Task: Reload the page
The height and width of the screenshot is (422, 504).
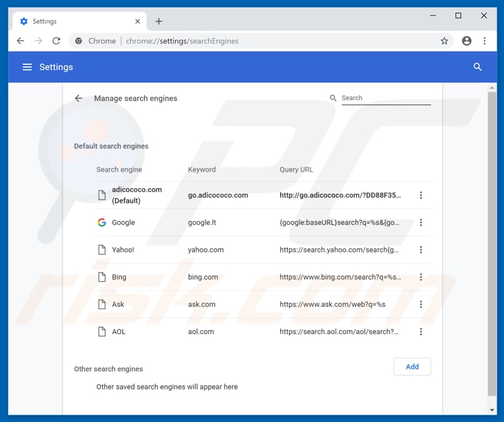Action: (x=56, y=41)
